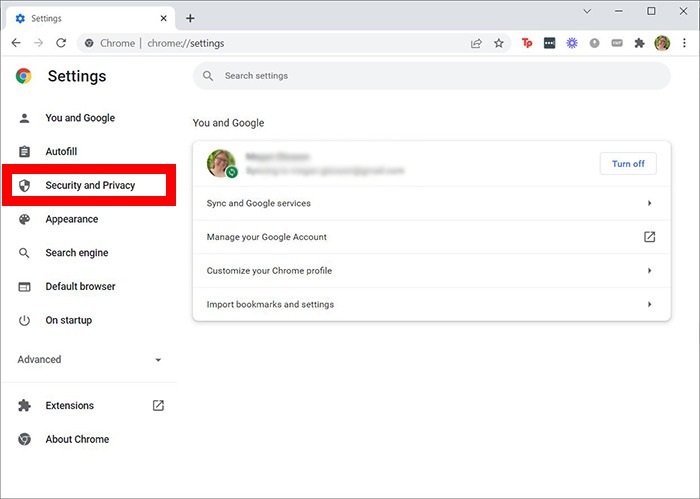This screenshot has height=499, width=700.
Task: Bookmark this page with the star icon
Action: pyautogui.click(x=499, y=43)
